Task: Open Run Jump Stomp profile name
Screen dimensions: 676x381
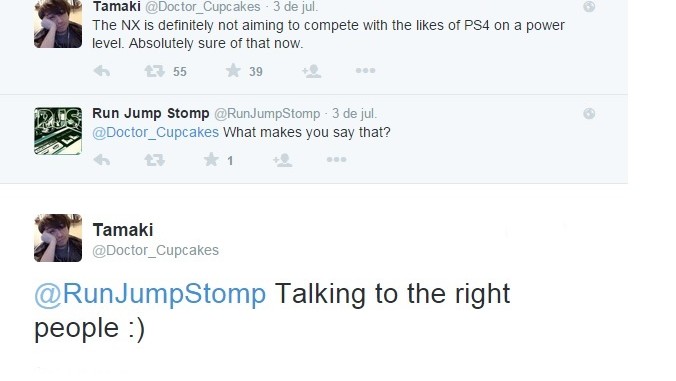Action: tap(150, 113)
